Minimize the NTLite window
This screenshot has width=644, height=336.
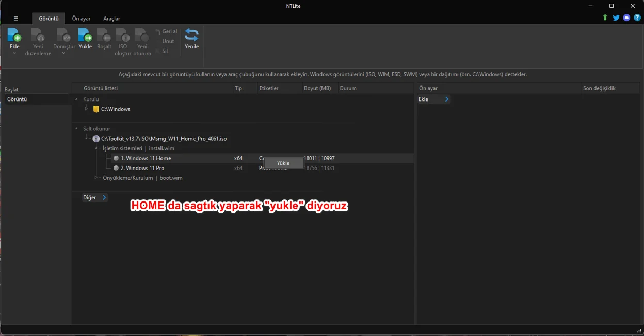point(590,6)
